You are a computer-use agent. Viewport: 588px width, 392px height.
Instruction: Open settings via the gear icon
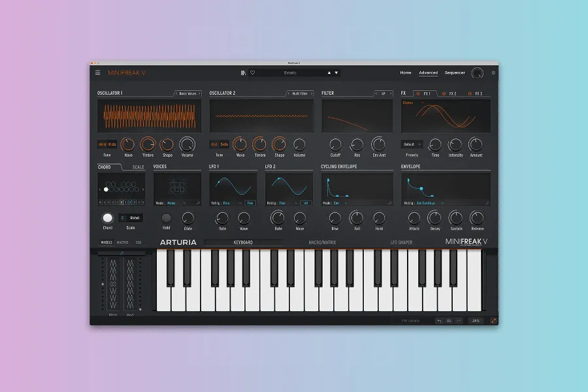[493, 73]
